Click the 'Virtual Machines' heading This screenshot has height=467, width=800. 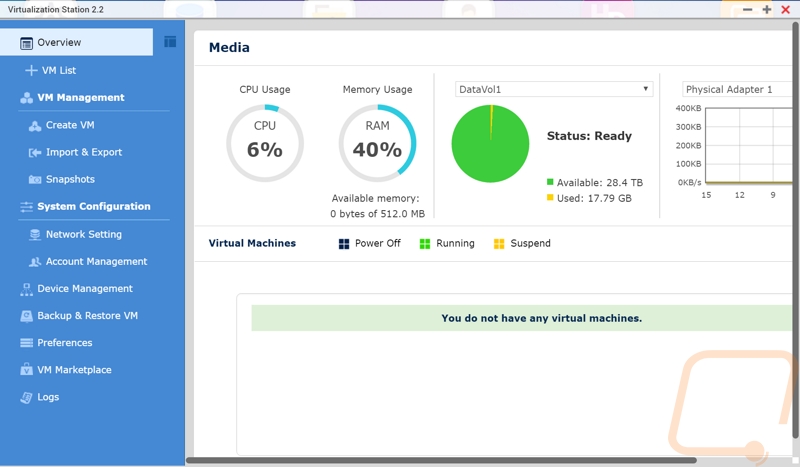252,243
